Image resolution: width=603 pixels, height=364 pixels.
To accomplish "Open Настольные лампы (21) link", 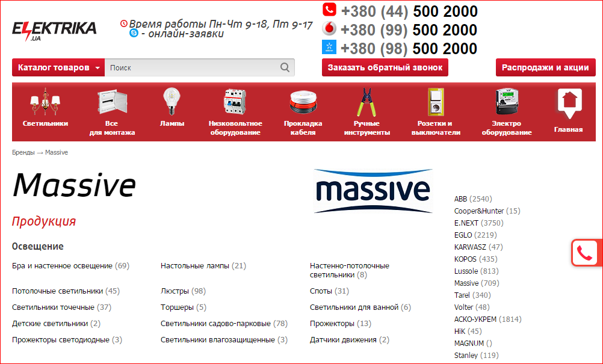I will coord(203,266).
